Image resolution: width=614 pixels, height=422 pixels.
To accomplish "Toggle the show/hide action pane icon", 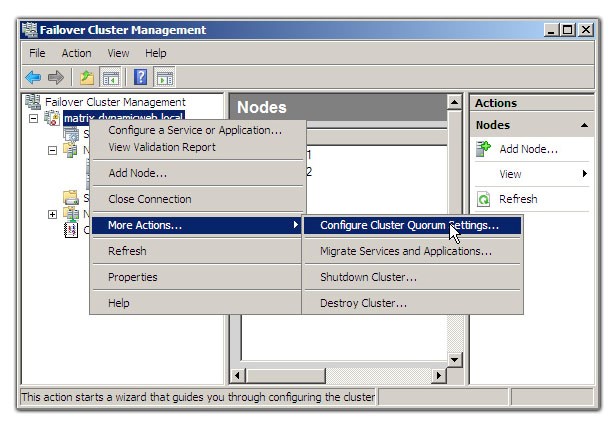I will tap(165, 77).
